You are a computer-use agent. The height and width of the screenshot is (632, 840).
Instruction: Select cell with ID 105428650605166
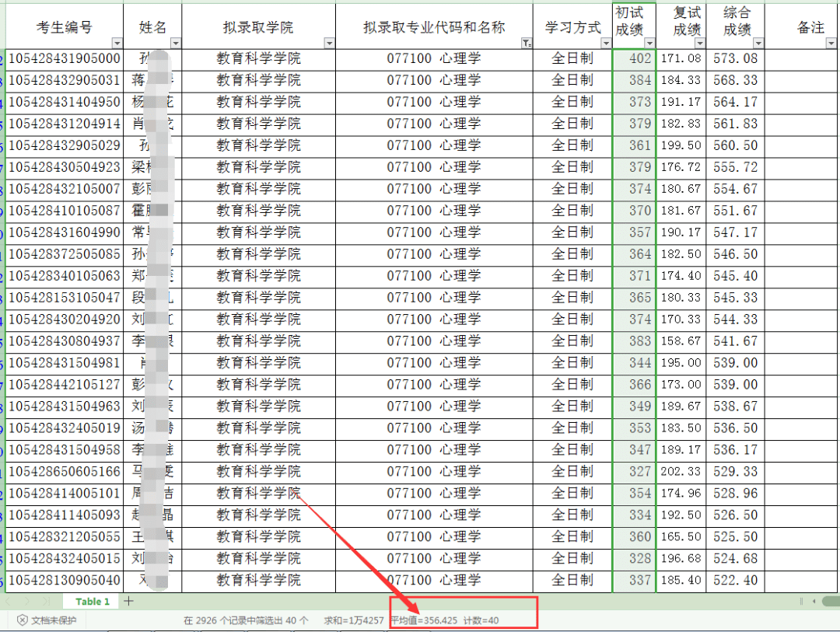pos(65,472)
